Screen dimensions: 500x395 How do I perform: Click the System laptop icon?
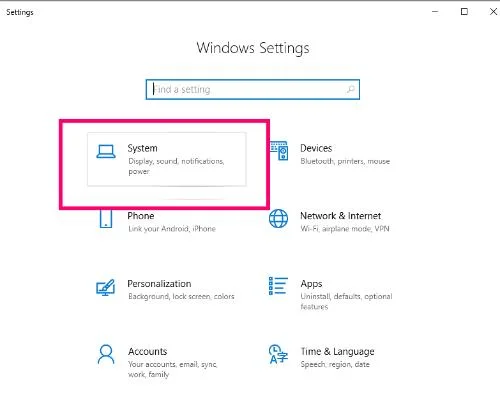pyautogui.click(x=106, y=152)
